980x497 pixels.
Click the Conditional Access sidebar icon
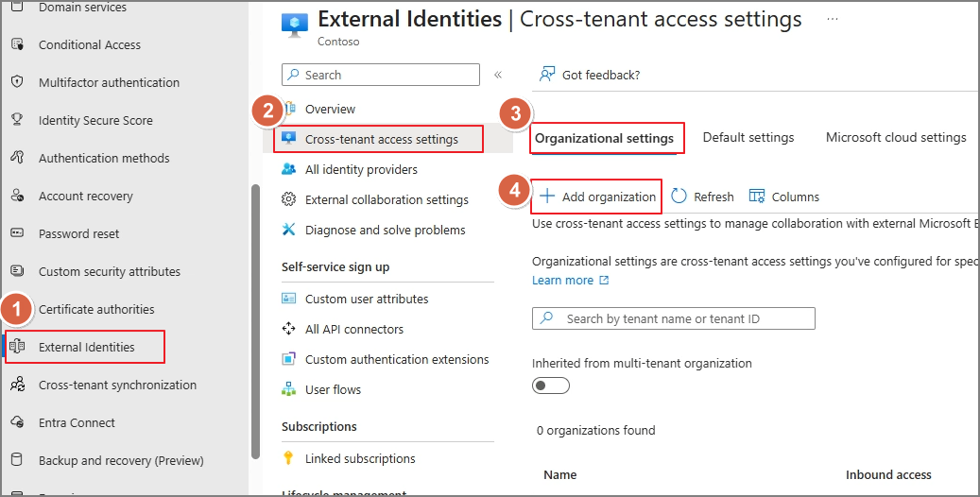18,44
